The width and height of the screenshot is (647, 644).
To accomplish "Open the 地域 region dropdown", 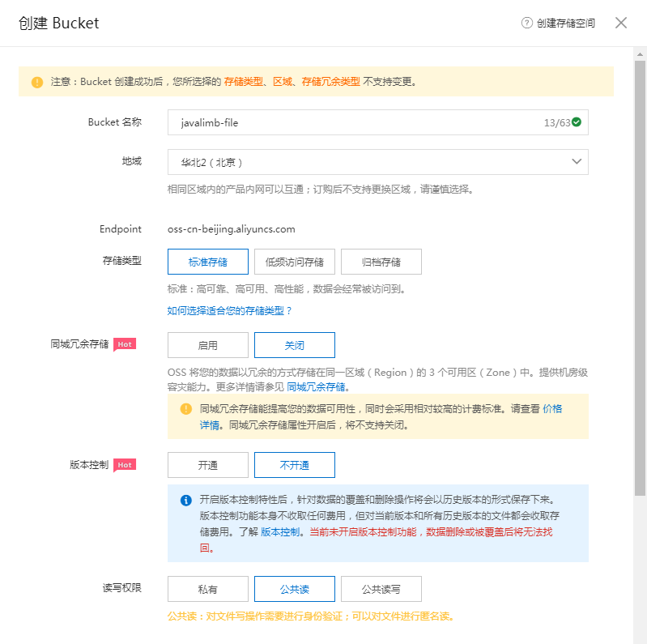I will (377, 162).
